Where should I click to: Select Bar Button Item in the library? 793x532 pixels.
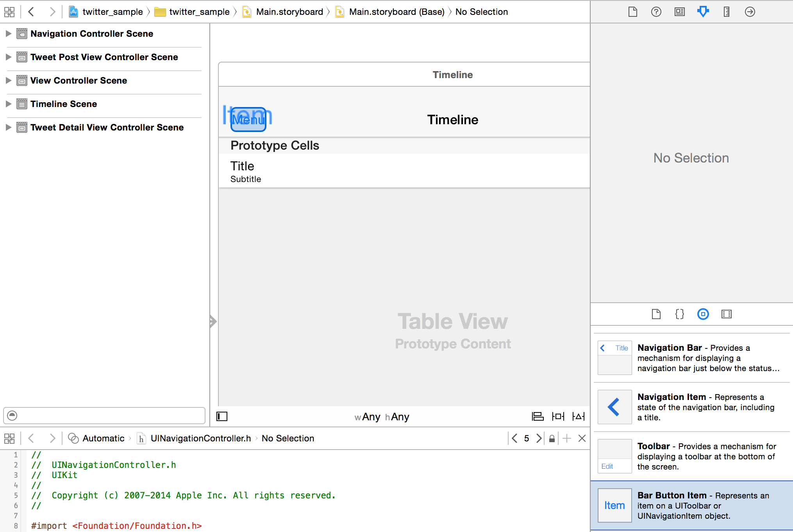coord(691,505)
